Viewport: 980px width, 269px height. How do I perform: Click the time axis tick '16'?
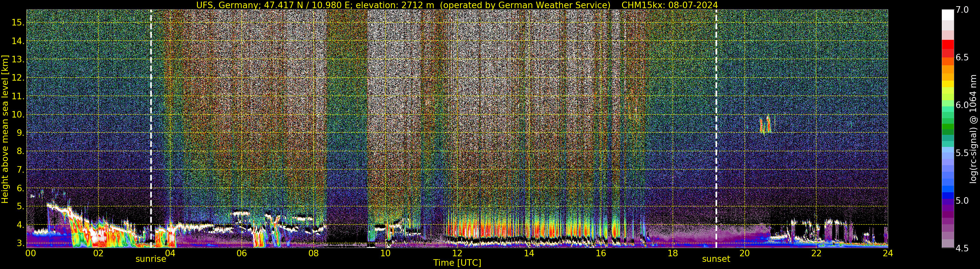pyautogui.click(x=600, y=253)
